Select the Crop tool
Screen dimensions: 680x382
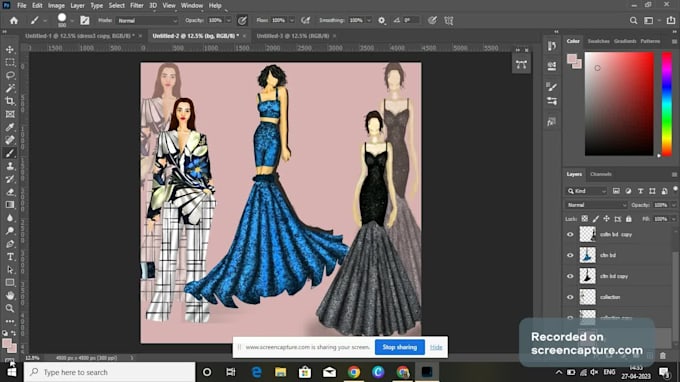tap(10, 101)
